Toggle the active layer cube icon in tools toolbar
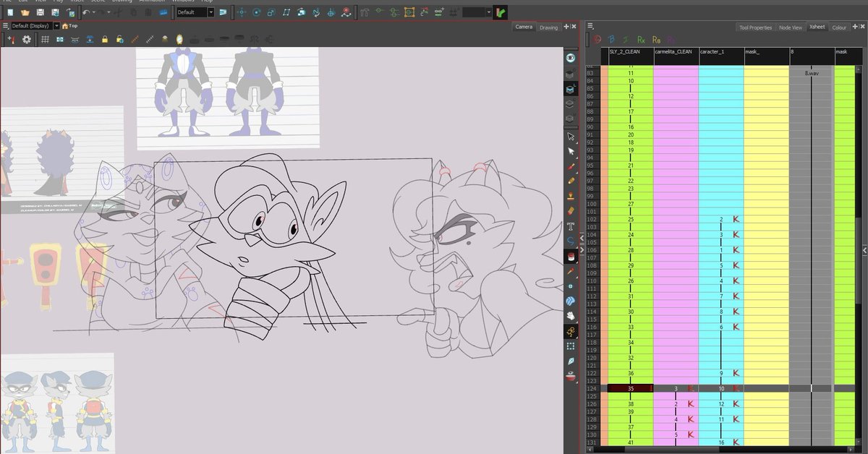The height and width of the screenshot is (454, 868). [571, 89]
